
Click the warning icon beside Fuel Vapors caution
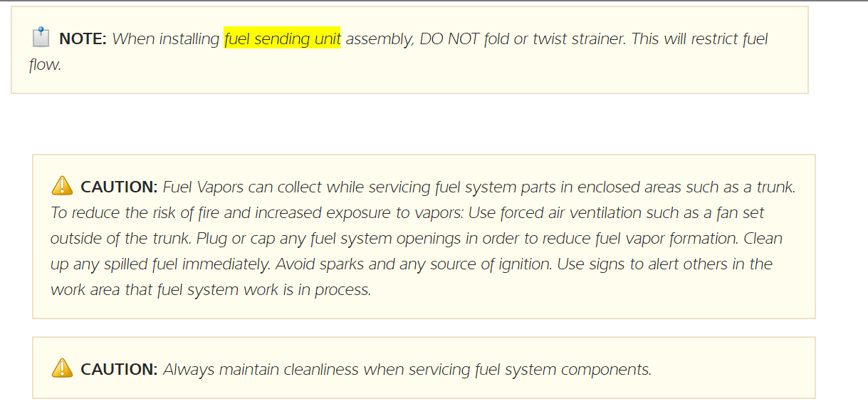63,186
